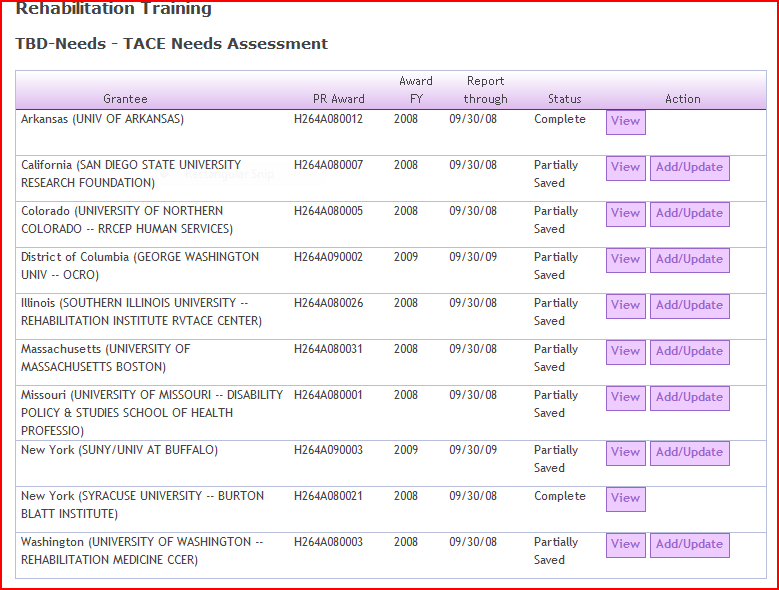View the SUNY Buffalo report
779x590 pixels.
coord(625,453)
